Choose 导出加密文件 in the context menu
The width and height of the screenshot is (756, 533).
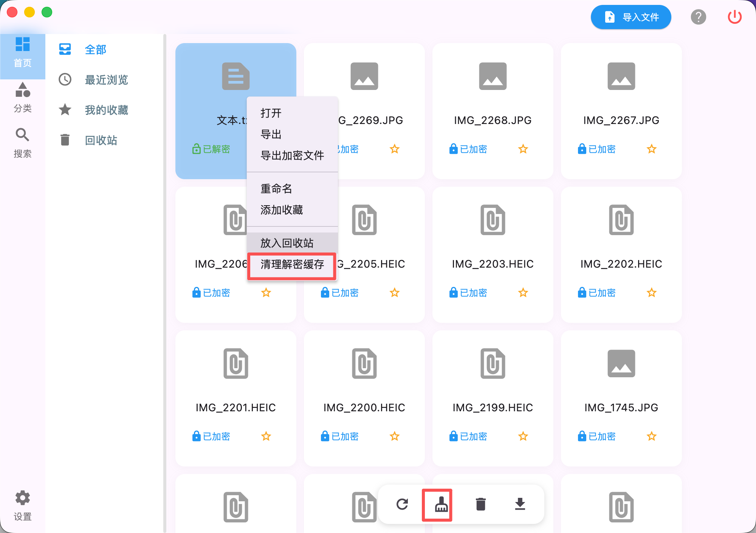coord(292,155)
